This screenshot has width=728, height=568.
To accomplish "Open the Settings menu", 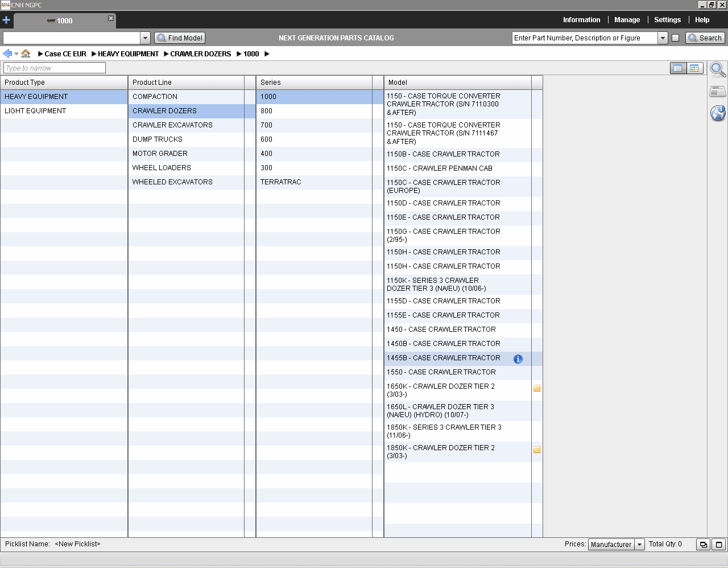I will 667,20.
